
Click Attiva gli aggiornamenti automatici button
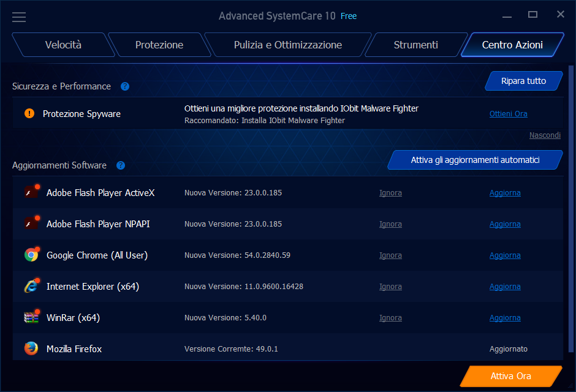[x=475, y=160]
